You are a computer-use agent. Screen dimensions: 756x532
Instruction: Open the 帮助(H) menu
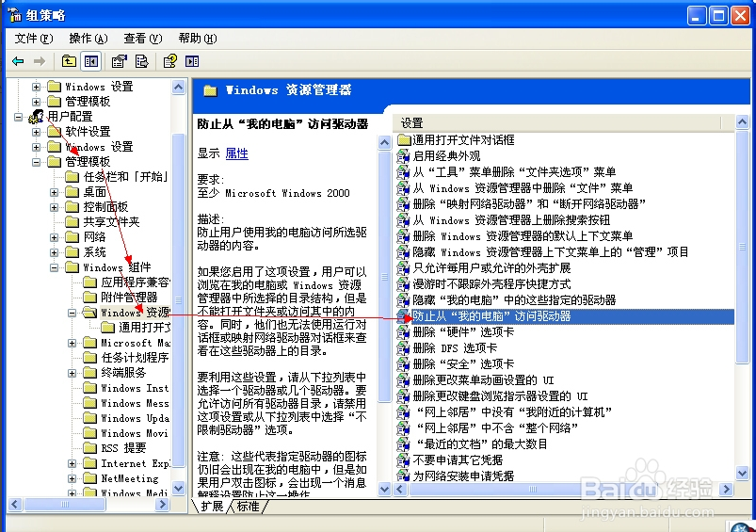coord(197,38)
